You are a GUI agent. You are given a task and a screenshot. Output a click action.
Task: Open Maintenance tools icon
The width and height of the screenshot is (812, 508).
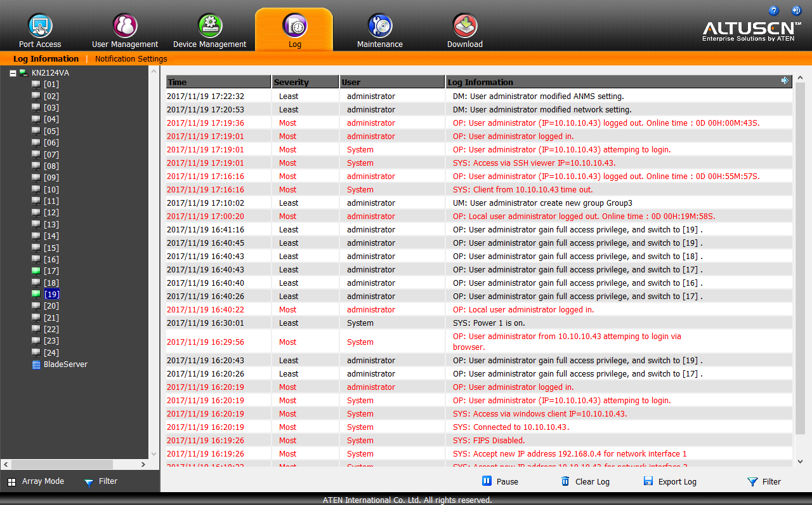point(380,26)
